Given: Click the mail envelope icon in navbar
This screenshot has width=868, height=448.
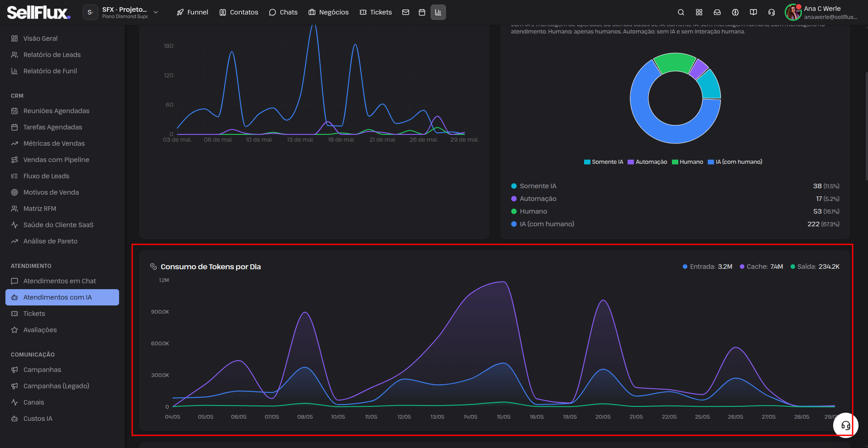Looking at the screenshot, I should click(x=406, y=12).
